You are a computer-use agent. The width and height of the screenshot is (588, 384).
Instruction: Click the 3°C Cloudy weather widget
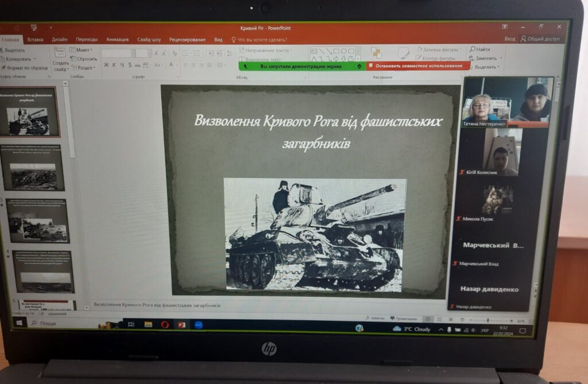click(x=411, y=329)
